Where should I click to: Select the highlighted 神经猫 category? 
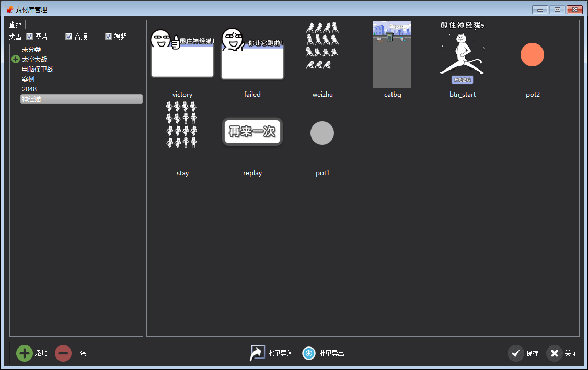[31, 99]
